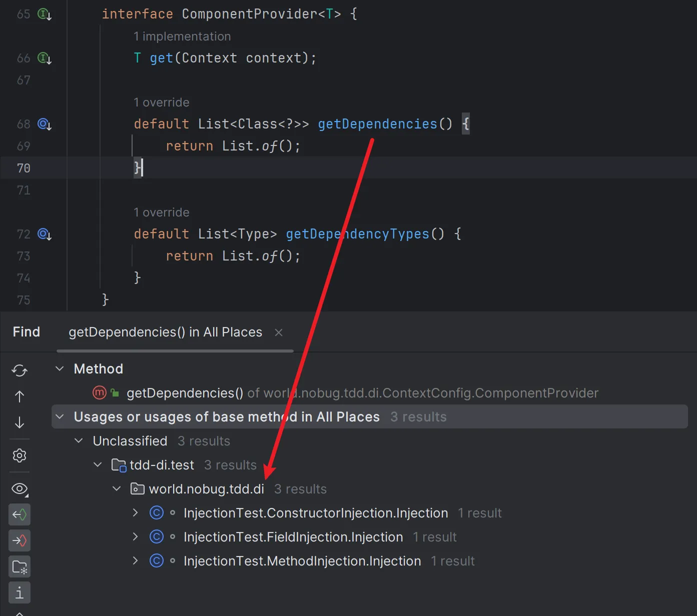Click the gutter icon beside line 66
The height and width of the screenshot is (616, 697).
point(45,58)
